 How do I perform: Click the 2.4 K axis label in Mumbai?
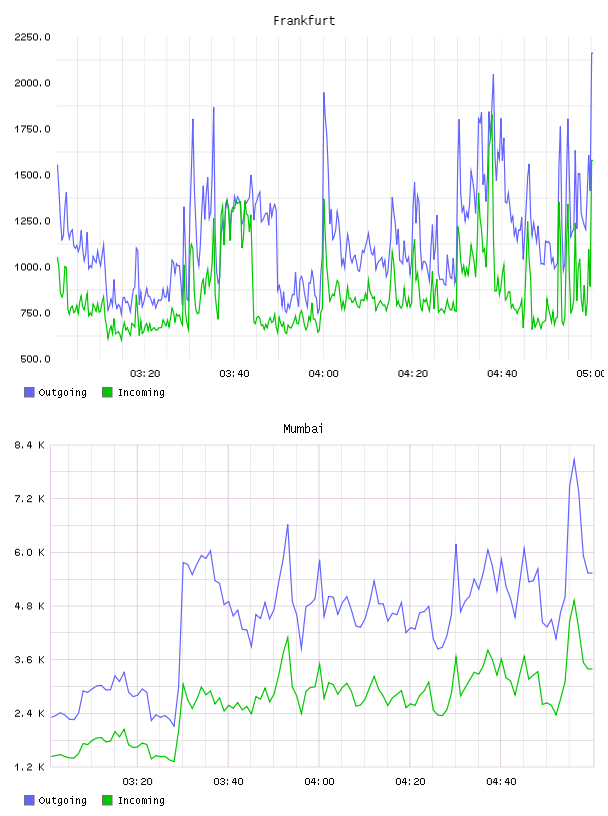pyautogui.click(x=29, y=713)
